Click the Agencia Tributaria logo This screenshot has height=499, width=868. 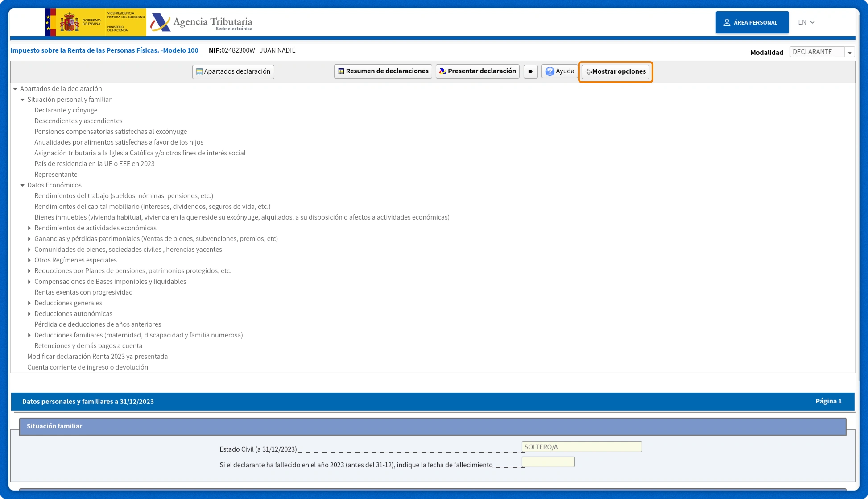coord(201,22)
